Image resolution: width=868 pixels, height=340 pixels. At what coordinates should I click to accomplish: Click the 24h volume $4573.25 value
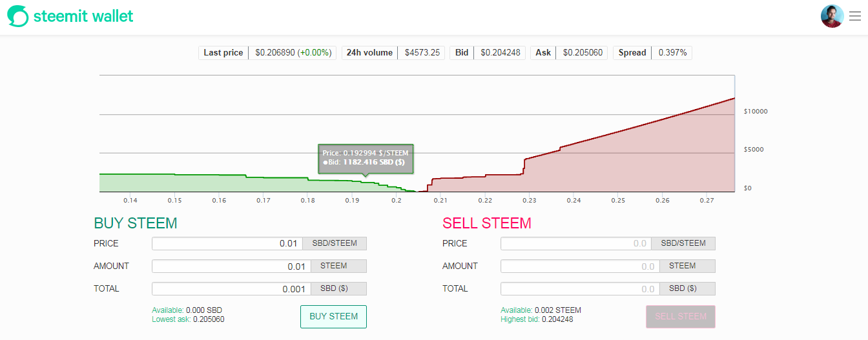click(422, 53)
